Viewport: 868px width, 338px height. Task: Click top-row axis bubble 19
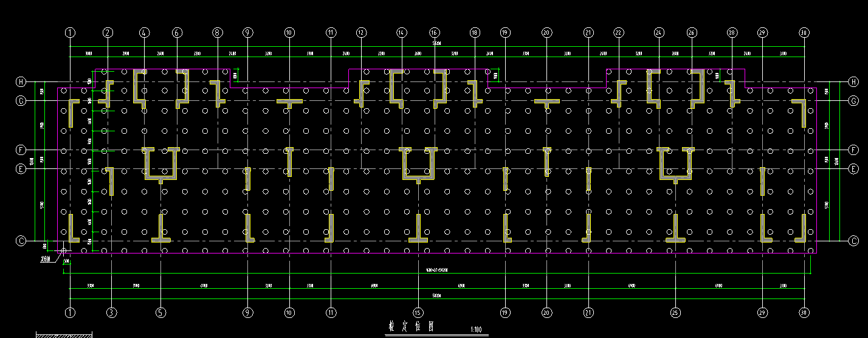pyautogui.click(x=505, y=32)
